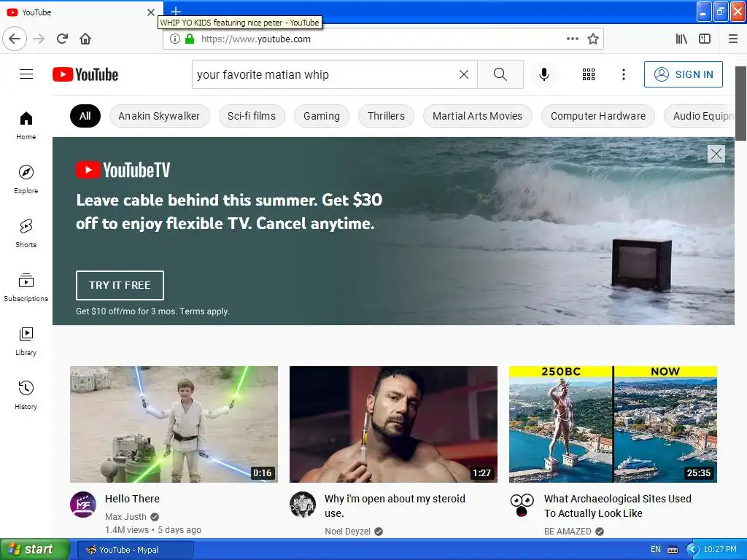This screenshot has height=560, width=747.
Task: Click the Max Justh channel avatar
Action: (83, 505)
